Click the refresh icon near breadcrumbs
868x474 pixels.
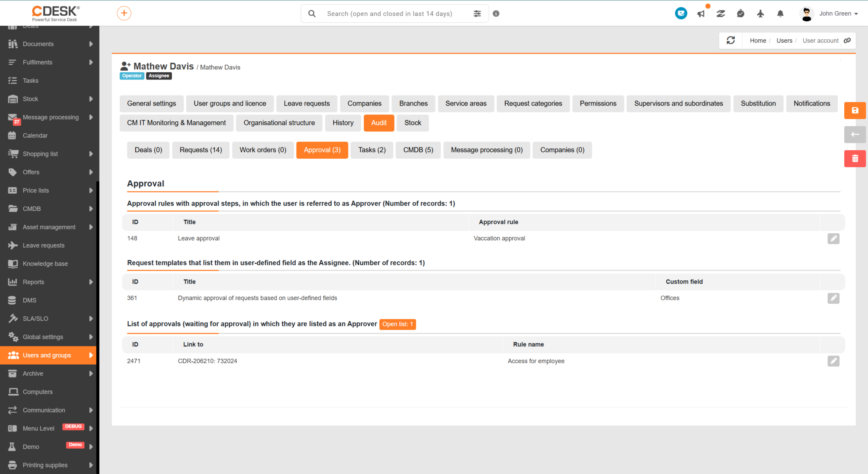(x=731, y=41)
